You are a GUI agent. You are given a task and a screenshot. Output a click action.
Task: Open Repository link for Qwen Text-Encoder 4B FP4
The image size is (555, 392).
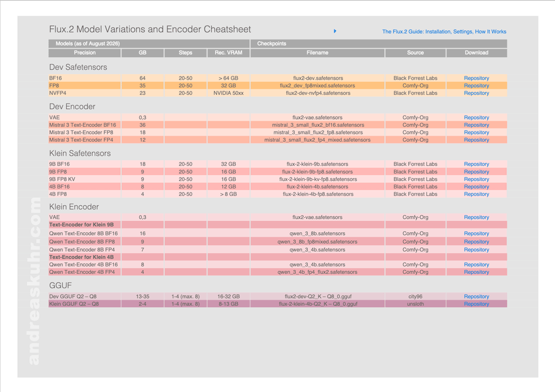(476, 272)
